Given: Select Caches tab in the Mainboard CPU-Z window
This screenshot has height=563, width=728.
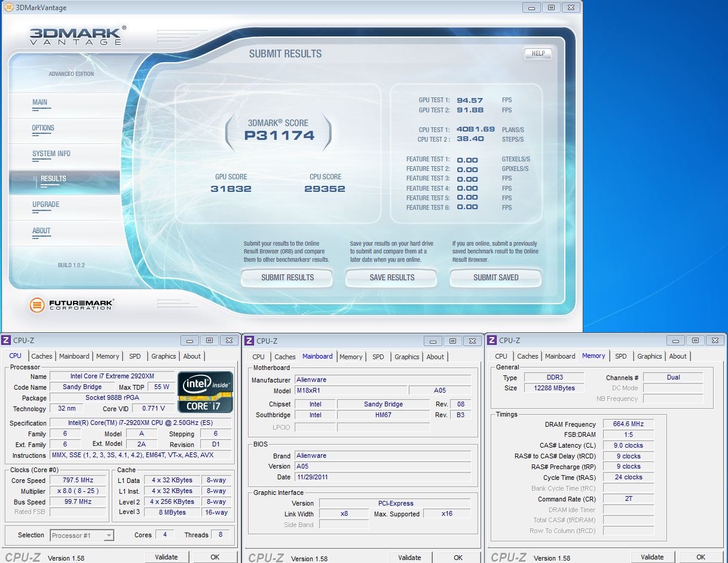Looking at the screenshot, I should tap(285, 357).
